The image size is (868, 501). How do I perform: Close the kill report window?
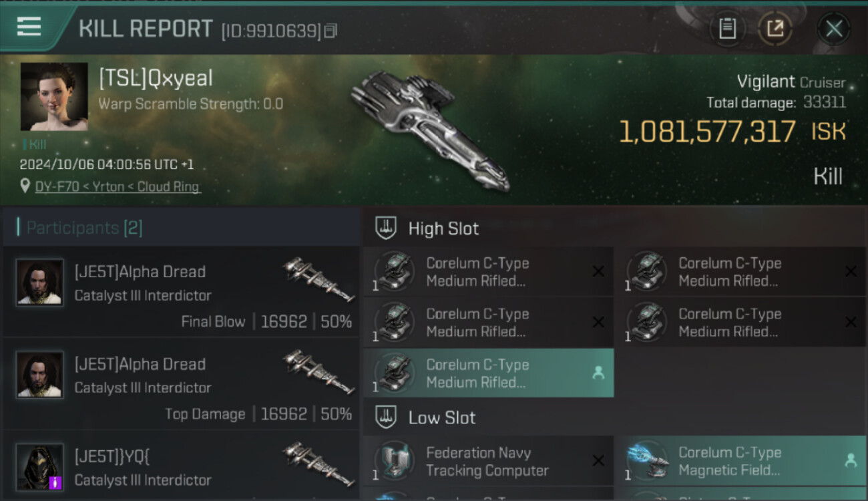(833, 29)
